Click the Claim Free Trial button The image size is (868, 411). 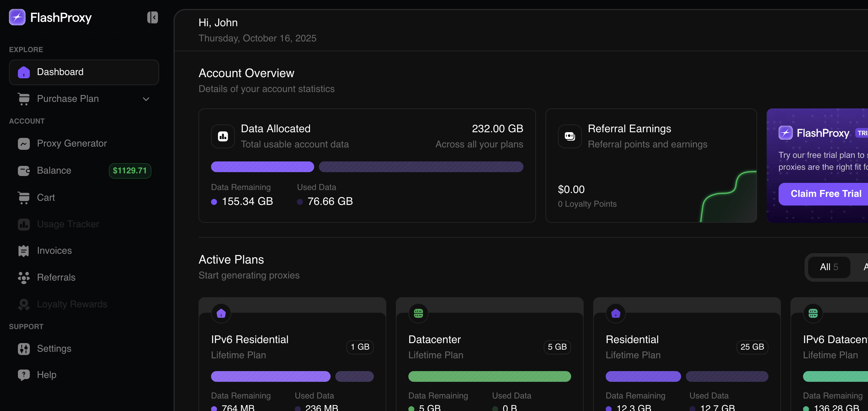click(826, 194)
